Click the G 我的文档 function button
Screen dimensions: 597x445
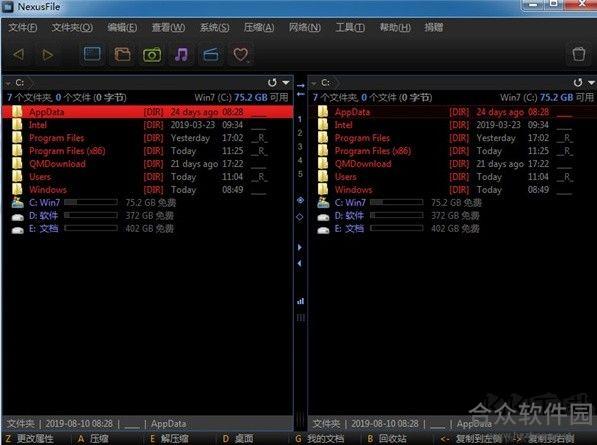pos(319,439)
